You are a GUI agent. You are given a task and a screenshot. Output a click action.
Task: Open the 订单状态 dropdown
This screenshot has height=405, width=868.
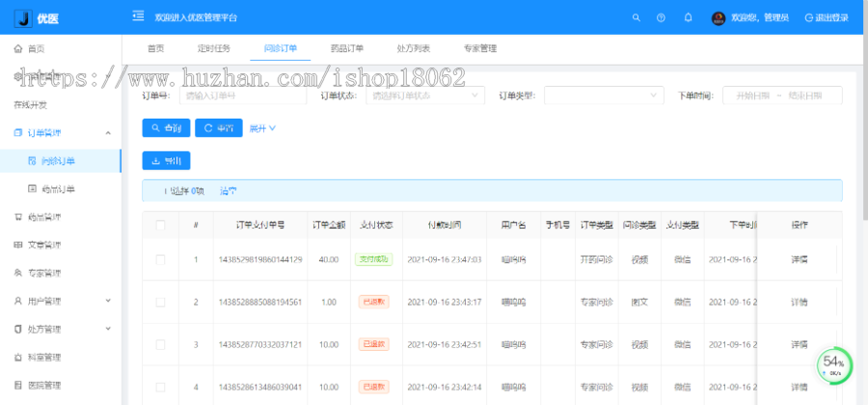(x=425, y=95)
